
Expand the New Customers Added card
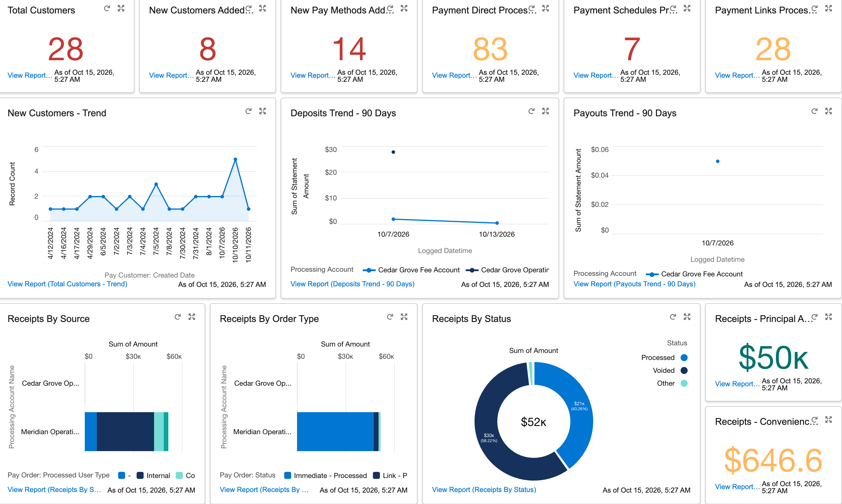coord(263,8)
